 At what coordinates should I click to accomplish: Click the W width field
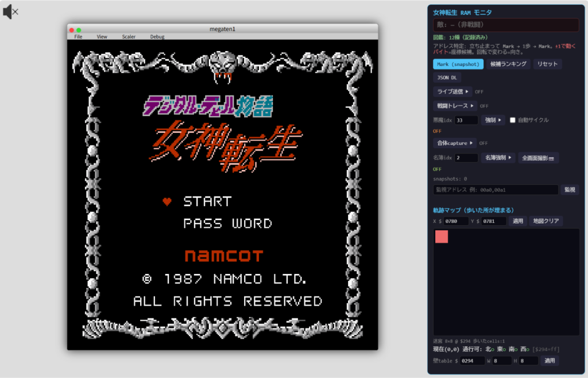click(x=502, y=361)
